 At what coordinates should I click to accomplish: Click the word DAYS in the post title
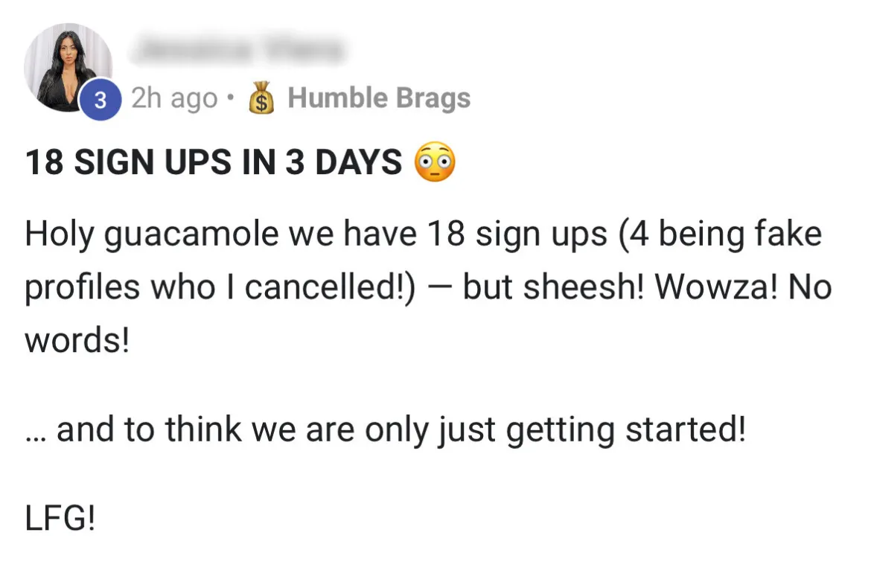coord(359,162)
